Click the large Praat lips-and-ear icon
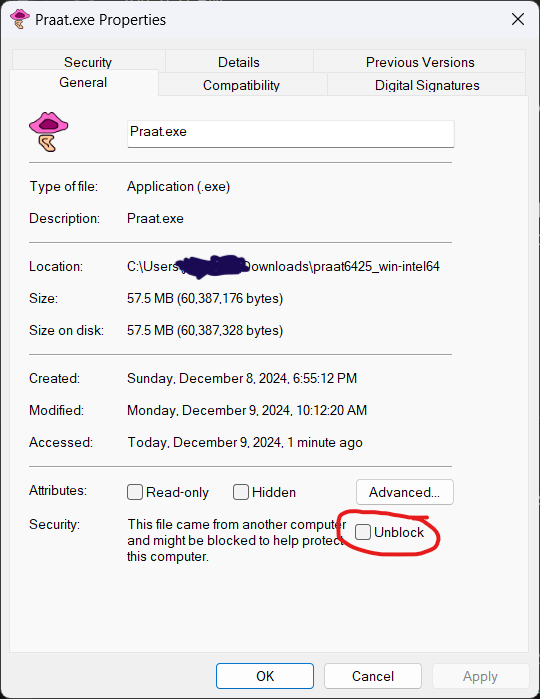Screen dimensions: 540x699 click(48, 132)
